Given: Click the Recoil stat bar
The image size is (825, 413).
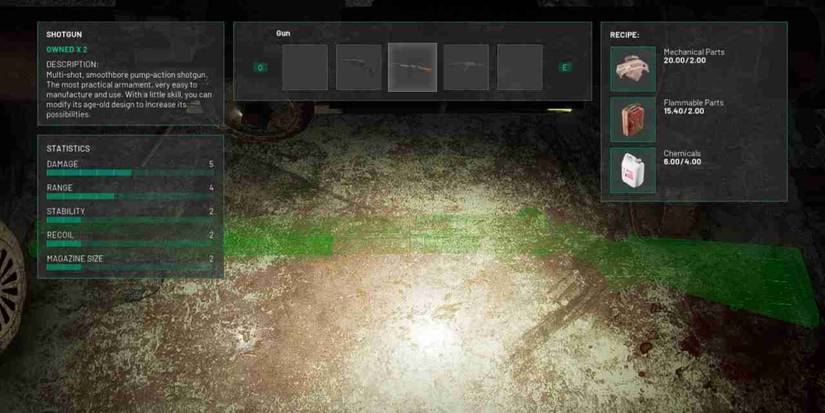Looking at the screenshot, I should [130, 244].
